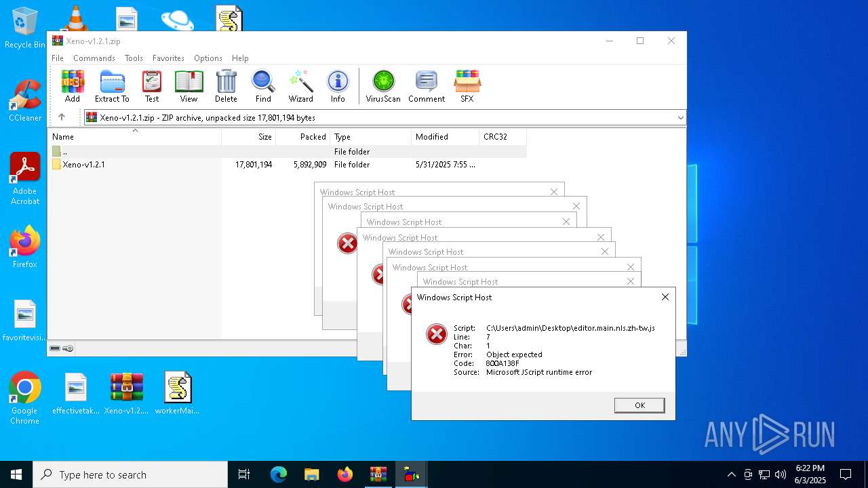Screen dimensions: 868x488
Task: Click the Extract To toolbar icon
Action: click(x=112, y=86)
